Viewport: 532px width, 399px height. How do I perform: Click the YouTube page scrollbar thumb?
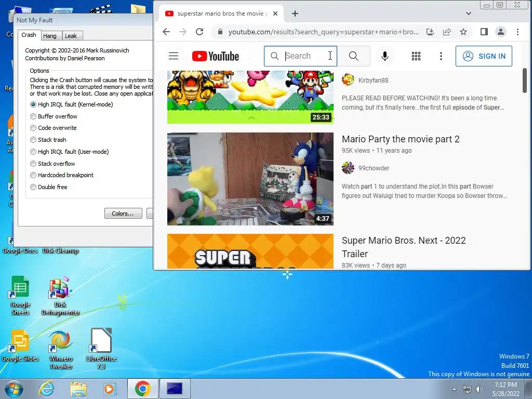524,81
